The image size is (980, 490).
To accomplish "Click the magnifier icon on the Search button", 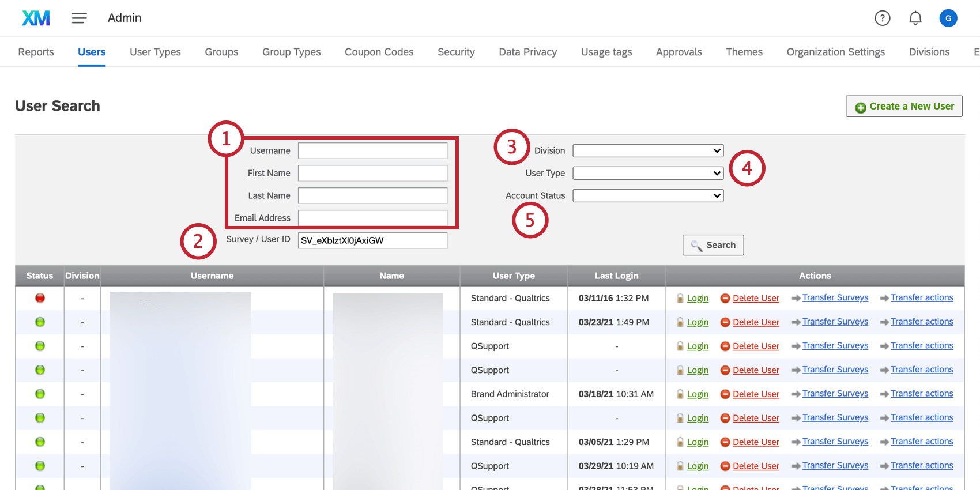I will (696, 246).
